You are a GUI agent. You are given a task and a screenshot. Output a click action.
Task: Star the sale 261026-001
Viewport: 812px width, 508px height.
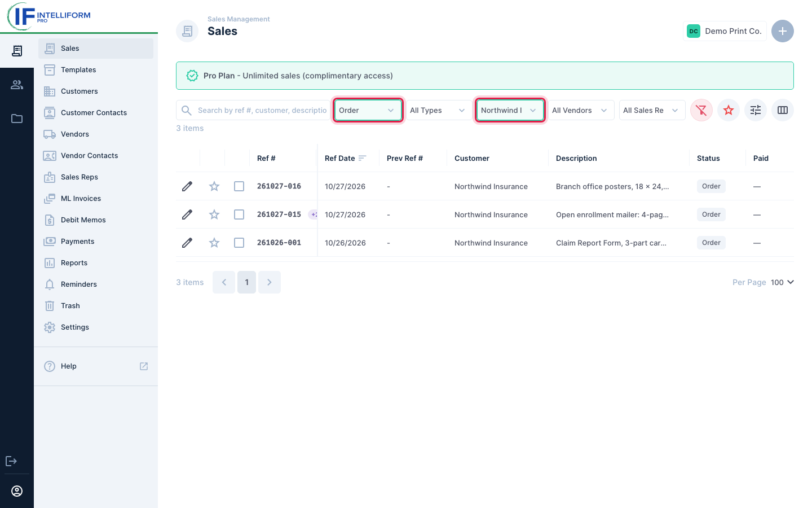pos(214,243)
